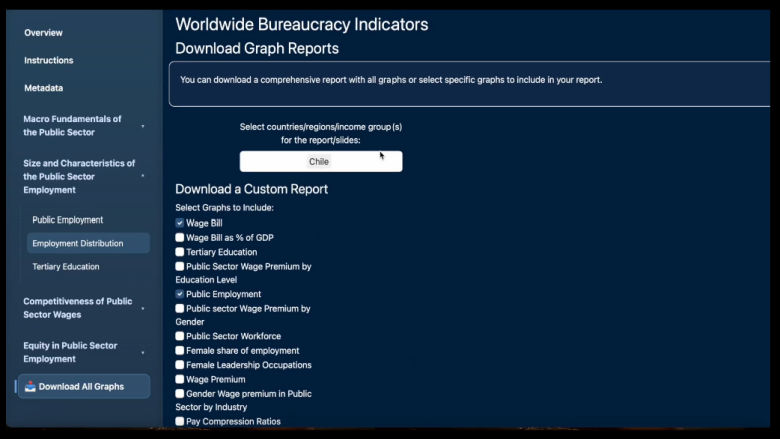Screen dimensions: 780x439
Task: Select Public Employment sidebar sub-item
Action: (68, 220)
